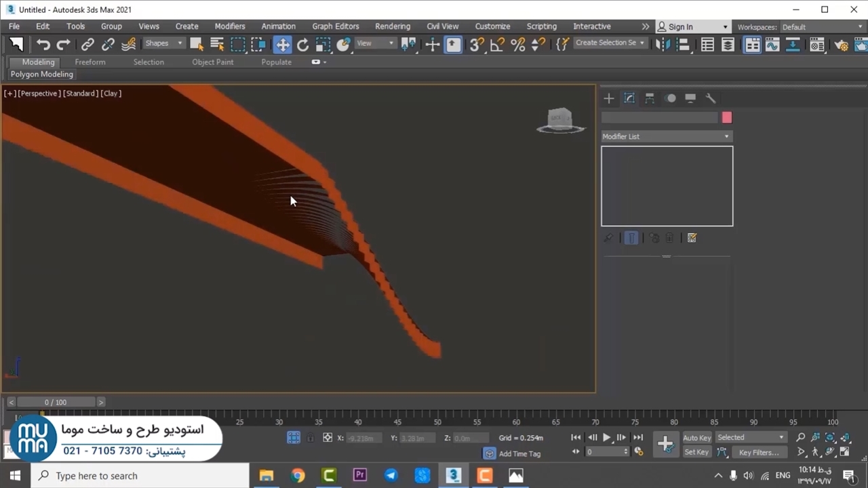Toggle the Angle Snap button
Image resolution: width=868 pixels, height=488 pixels.
[497, 45]
